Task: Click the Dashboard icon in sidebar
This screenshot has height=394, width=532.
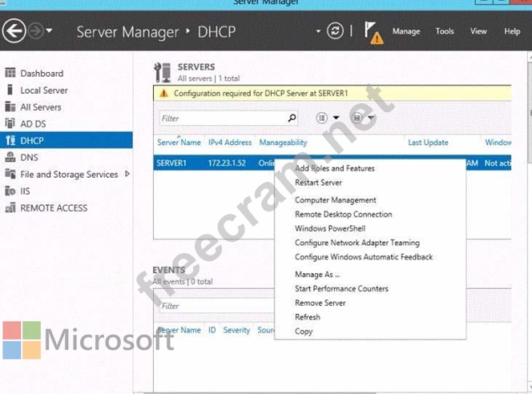Action: point(10,73)
